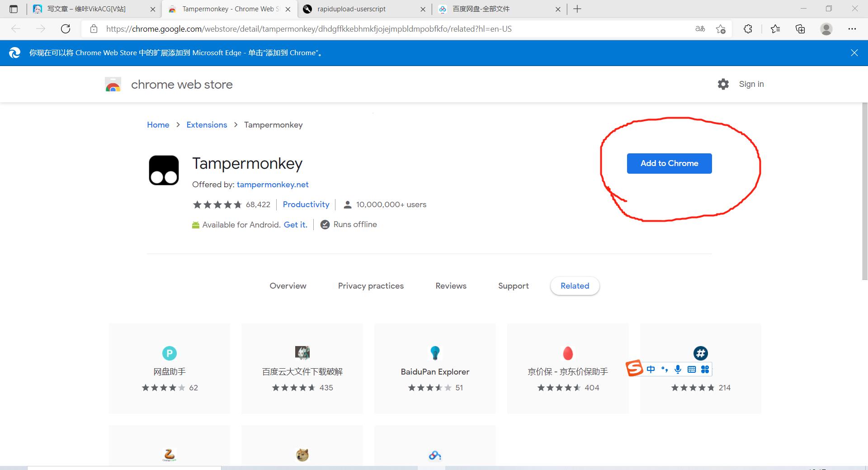Toggle Sogou input Chinese/English mode

pyautogui.click(x=651, y=369)
